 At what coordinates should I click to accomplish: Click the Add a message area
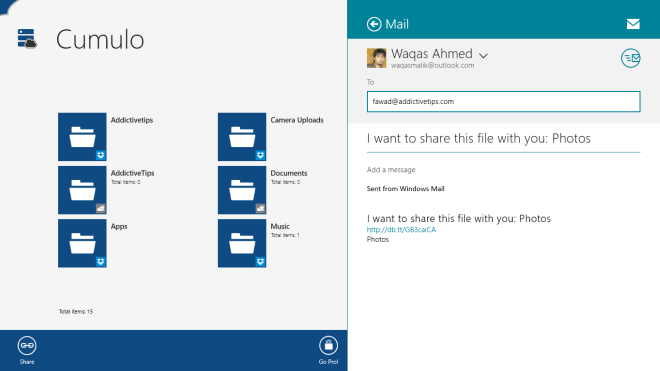(x=391, y=170)
